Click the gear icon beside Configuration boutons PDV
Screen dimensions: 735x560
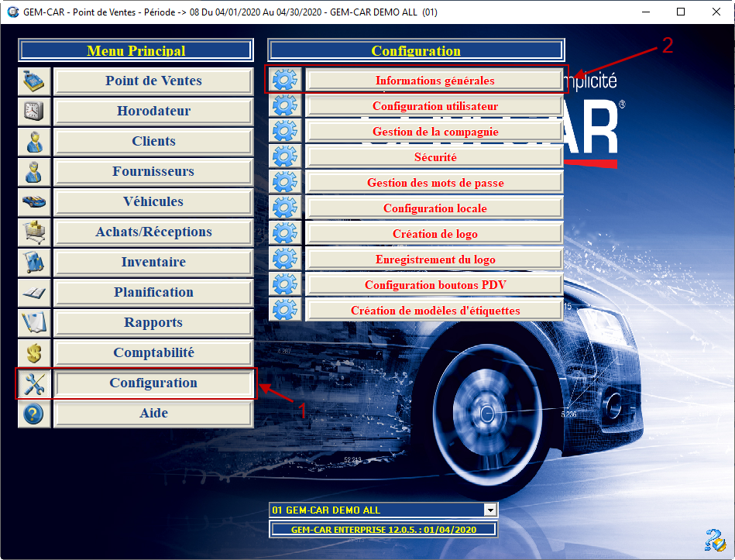coord(285,284)
